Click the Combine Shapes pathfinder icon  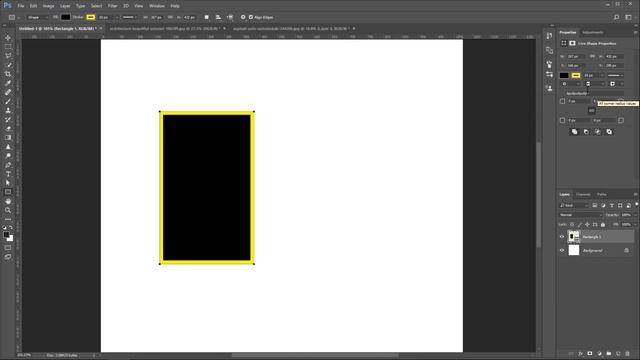pyautogui.click(x=574, y=132)
